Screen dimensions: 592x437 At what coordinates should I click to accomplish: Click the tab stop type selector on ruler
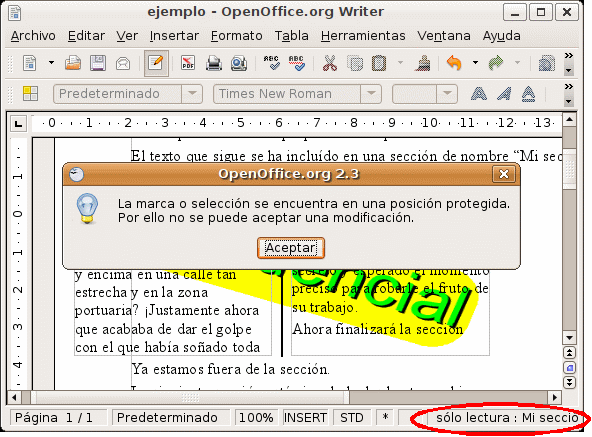[18, 124]
